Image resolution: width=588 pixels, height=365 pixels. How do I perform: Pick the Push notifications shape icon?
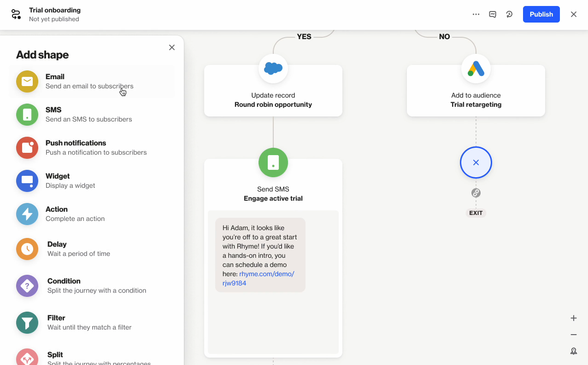click(x=27, y=148)
